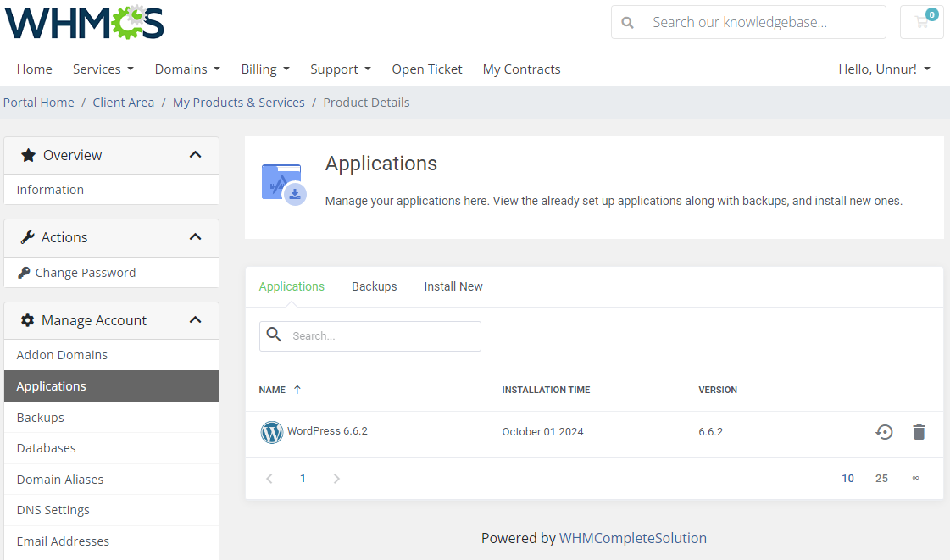950x560 pixels.
Task: Click the restore backup icon for WordPress 6.6.2
Action: [x=884, y=432]
